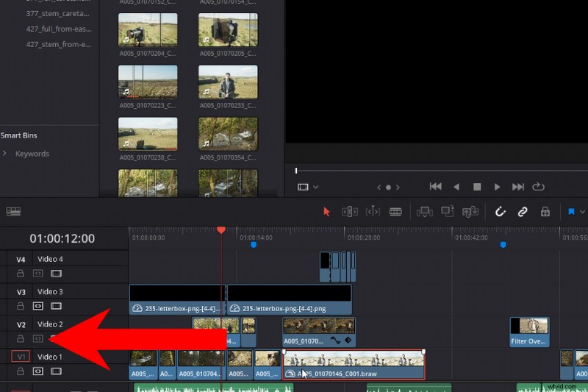588x392 pixels.
Task: Open Timeline View Options icon
Action: (13, 212)
